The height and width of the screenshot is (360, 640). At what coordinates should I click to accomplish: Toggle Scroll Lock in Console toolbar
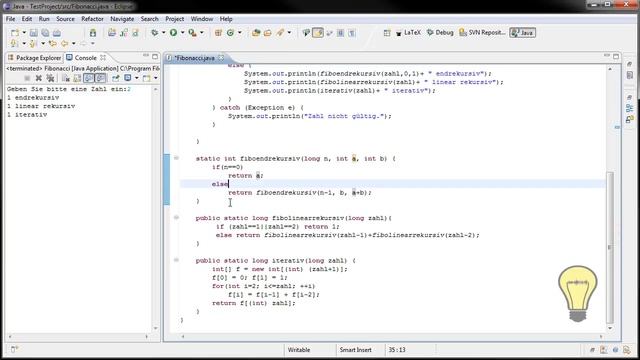point(77,78)
